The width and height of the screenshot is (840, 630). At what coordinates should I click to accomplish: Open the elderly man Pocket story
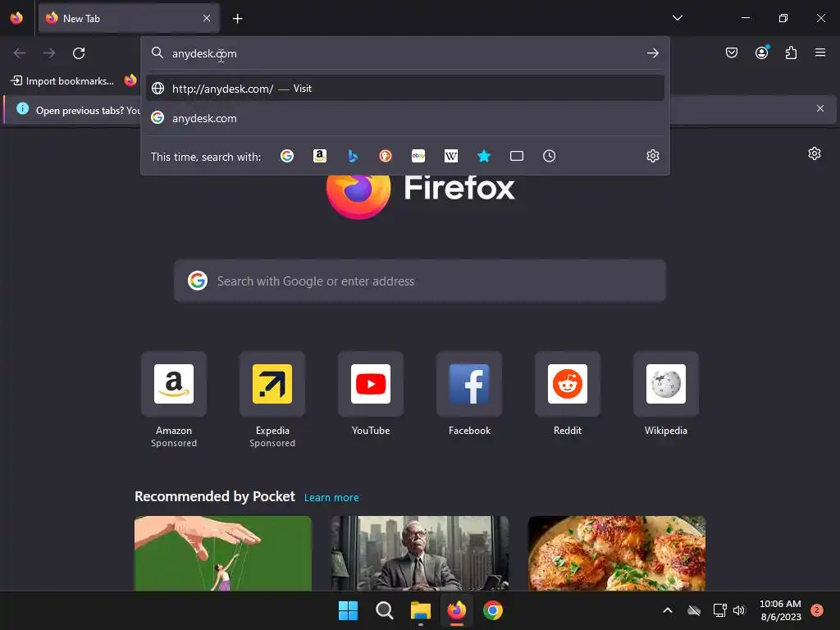coord(420,554)
